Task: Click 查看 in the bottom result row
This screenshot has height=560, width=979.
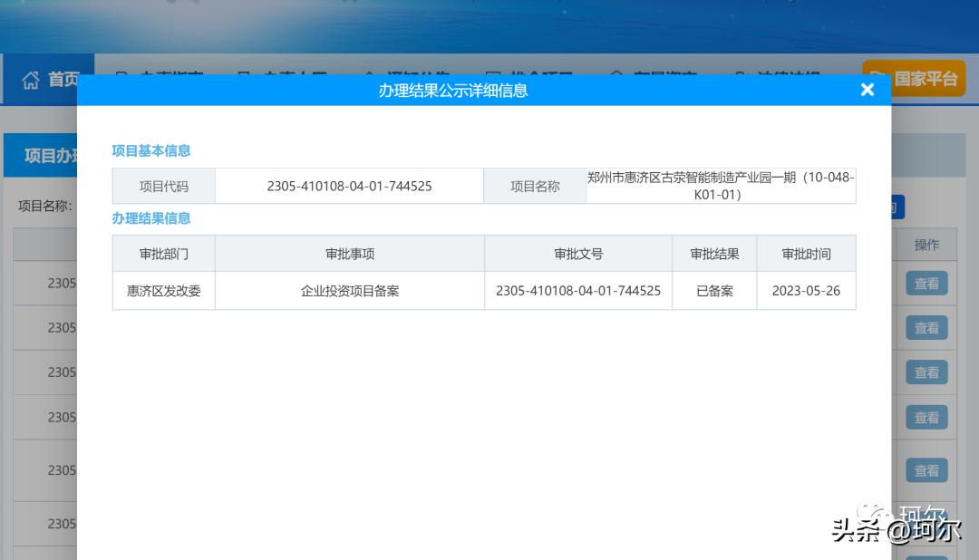Action: 926,524
